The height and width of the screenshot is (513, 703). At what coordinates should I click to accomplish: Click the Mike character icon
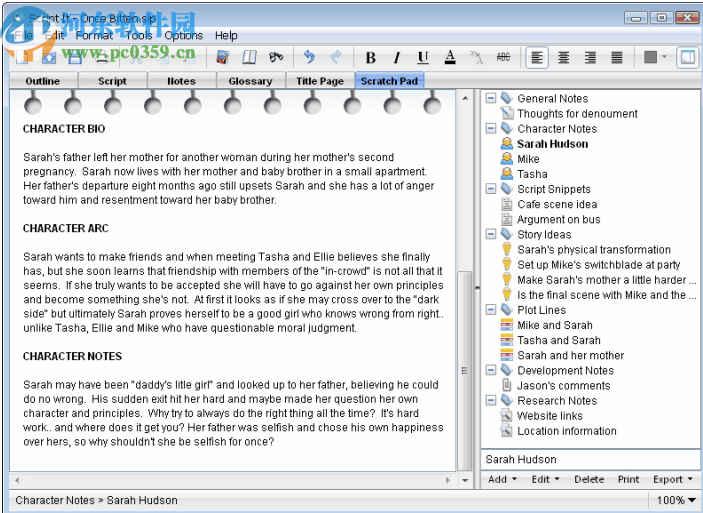(507, 159)
